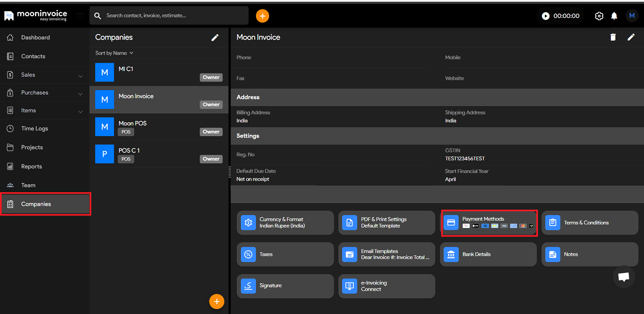Select Companies in sidebar
The height and width of the screenshot is (314, 644).
click(x=45, y=204)
